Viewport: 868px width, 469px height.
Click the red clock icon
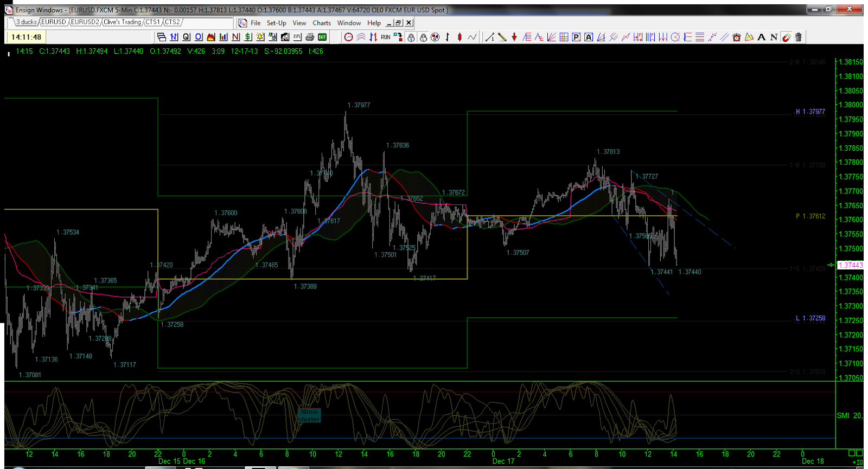pos(348,37)
